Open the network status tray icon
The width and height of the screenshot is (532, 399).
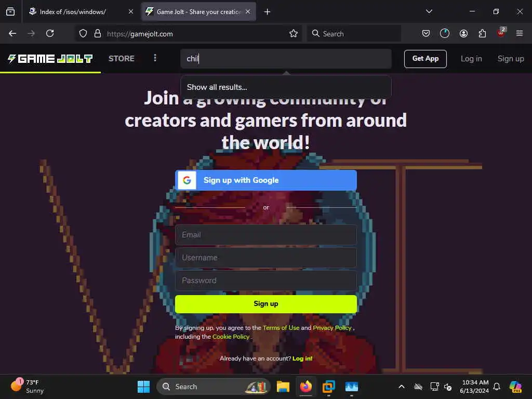(x=434, y=387)
